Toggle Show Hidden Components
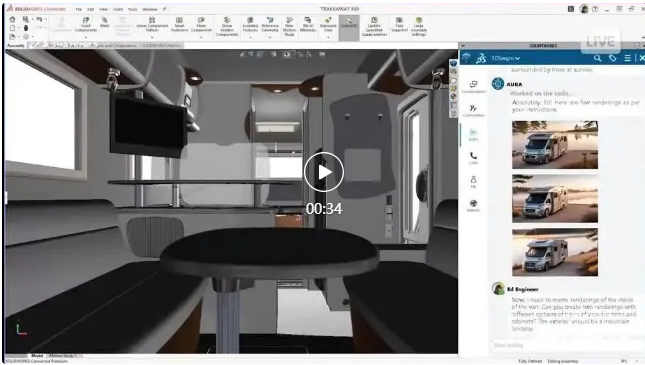 coord(227,27)
